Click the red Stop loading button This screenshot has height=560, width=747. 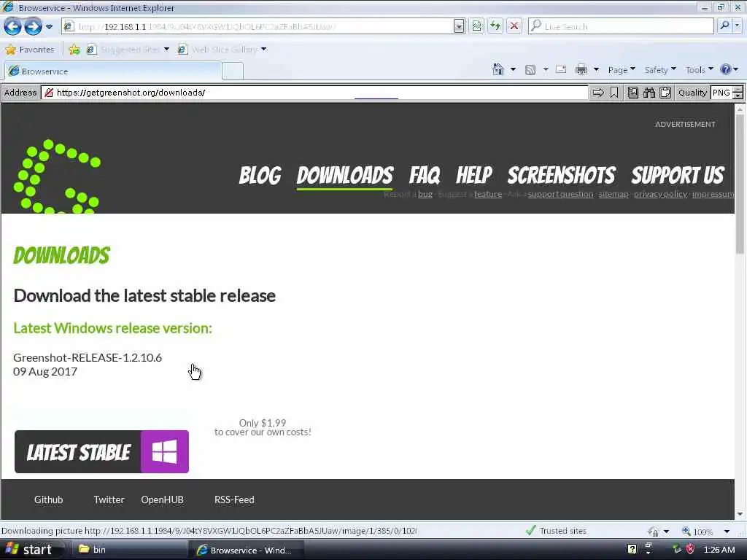514,26
